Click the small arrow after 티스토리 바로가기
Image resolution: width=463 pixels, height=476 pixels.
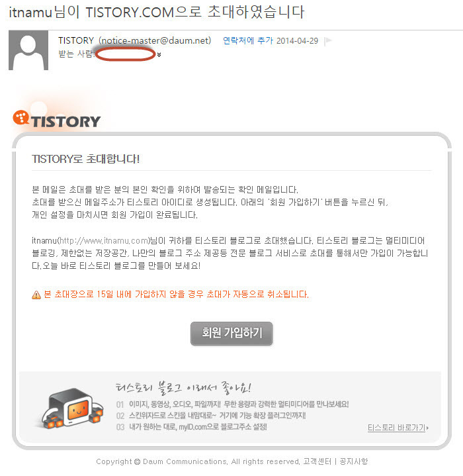(427, 428)
